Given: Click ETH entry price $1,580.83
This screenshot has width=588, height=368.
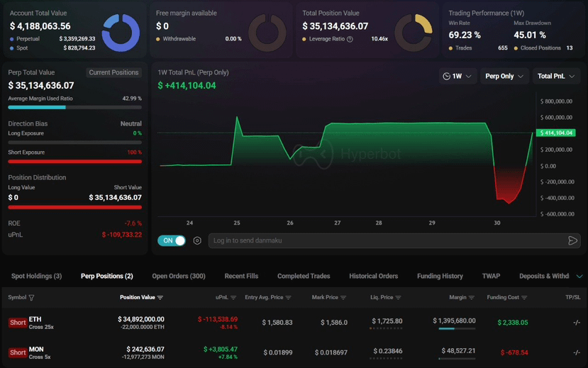Looking at the screenshot, I should pos(277,323).
